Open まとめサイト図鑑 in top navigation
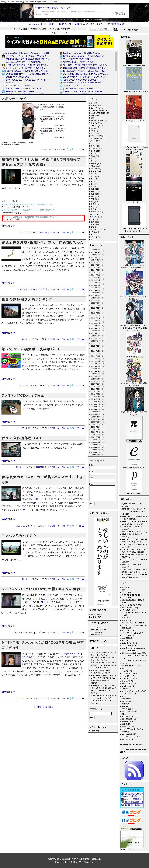Screen dimensions: 149x868 coord(116,24)
